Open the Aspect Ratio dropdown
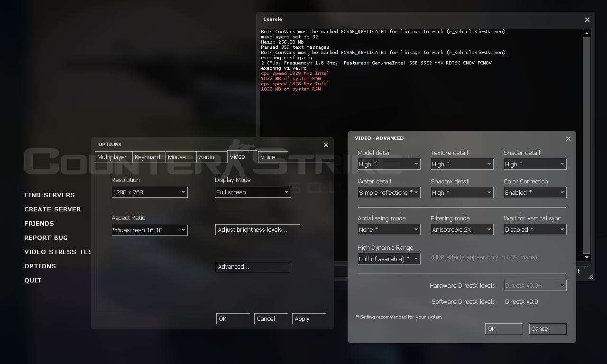The height and width of the screenshot is (364, 607). point(149,230)
